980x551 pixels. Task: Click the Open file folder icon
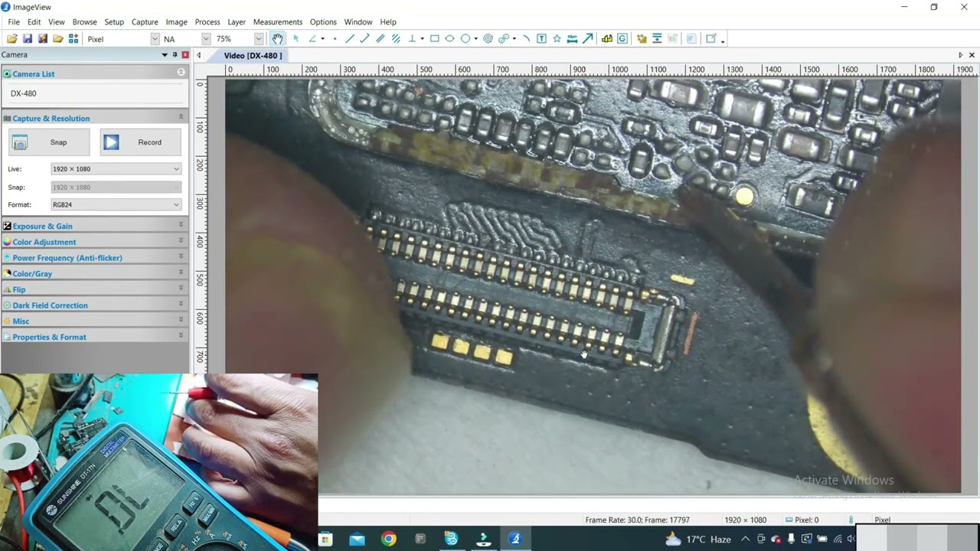[11, 38]
